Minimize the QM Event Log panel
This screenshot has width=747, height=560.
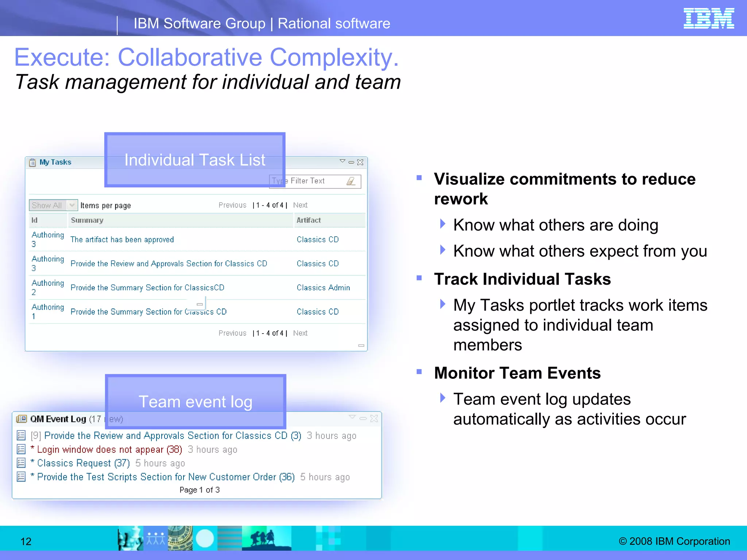363,419
